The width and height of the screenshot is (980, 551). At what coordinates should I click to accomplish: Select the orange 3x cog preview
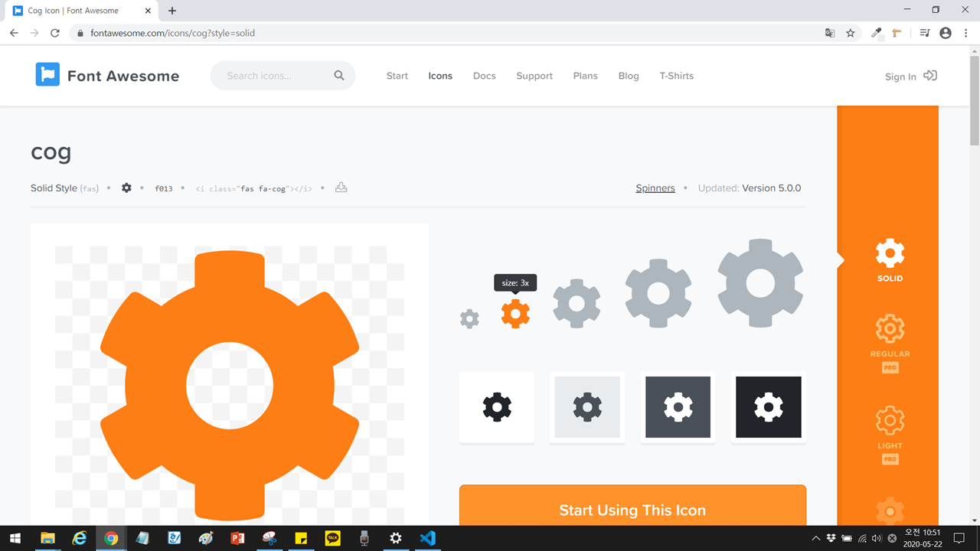(x=515, y=314)
